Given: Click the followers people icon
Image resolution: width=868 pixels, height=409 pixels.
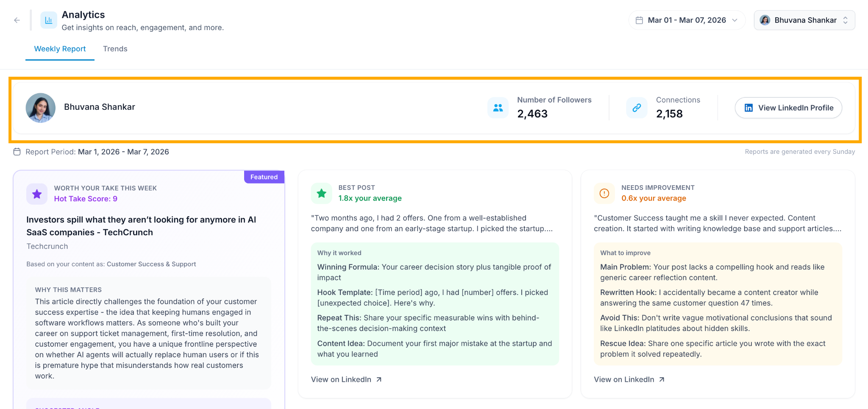Looking at the screenshot, I should pos(498,108).
